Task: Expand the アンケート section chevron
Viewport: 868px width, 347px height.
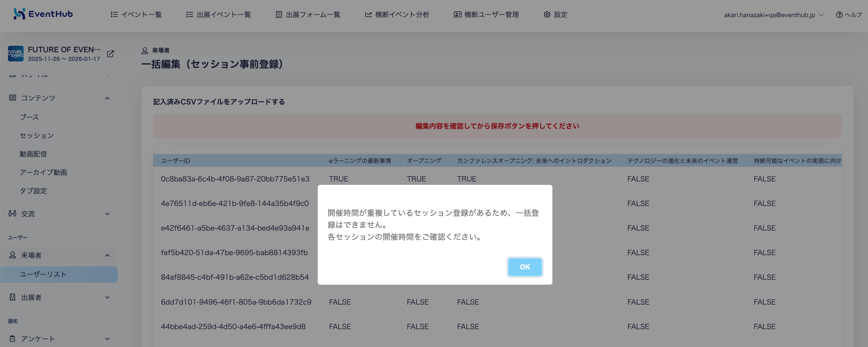Action: click(x=107, y=339)
